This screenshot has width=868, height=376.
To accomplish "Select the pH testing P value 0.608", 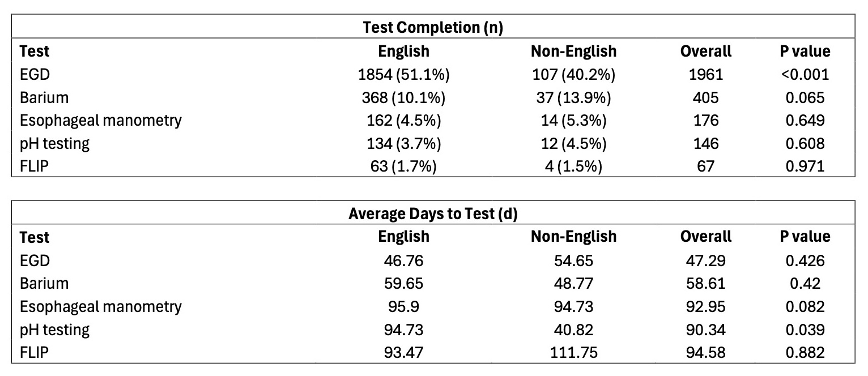I will click(805, 144).
